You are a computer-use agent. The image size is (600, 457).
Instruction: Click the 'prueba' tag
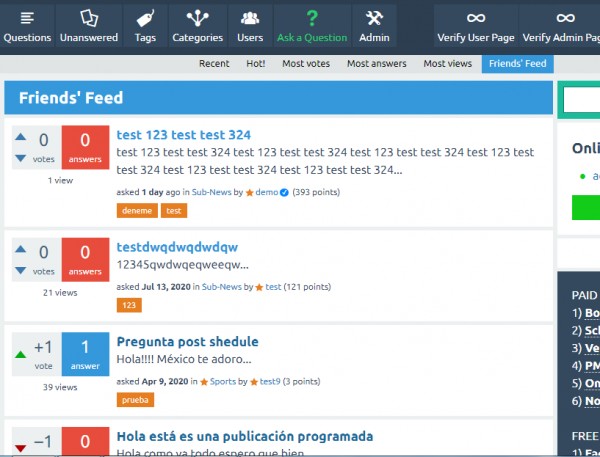pyautogui.click(x=135, y=400)
